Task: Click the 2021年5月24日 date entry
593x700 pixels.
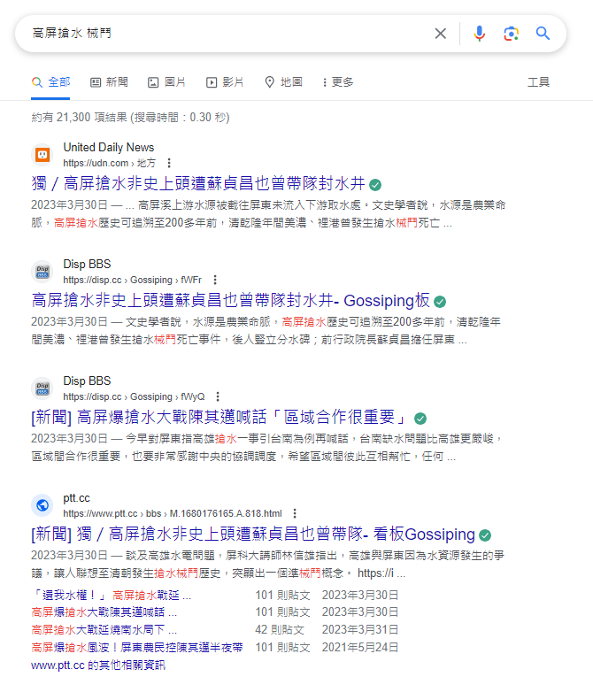Action: tap(360, 647)
